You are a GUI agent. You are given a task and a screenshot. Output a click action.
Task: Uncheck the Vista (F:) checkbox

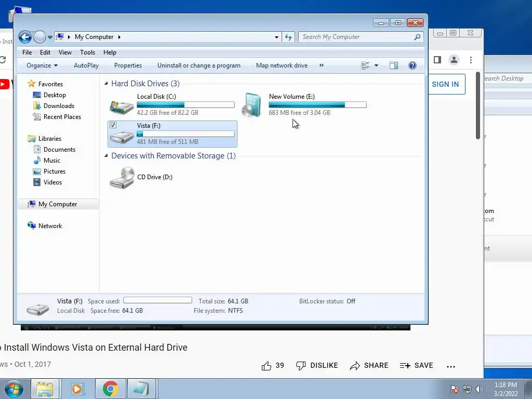click(113, 125)
